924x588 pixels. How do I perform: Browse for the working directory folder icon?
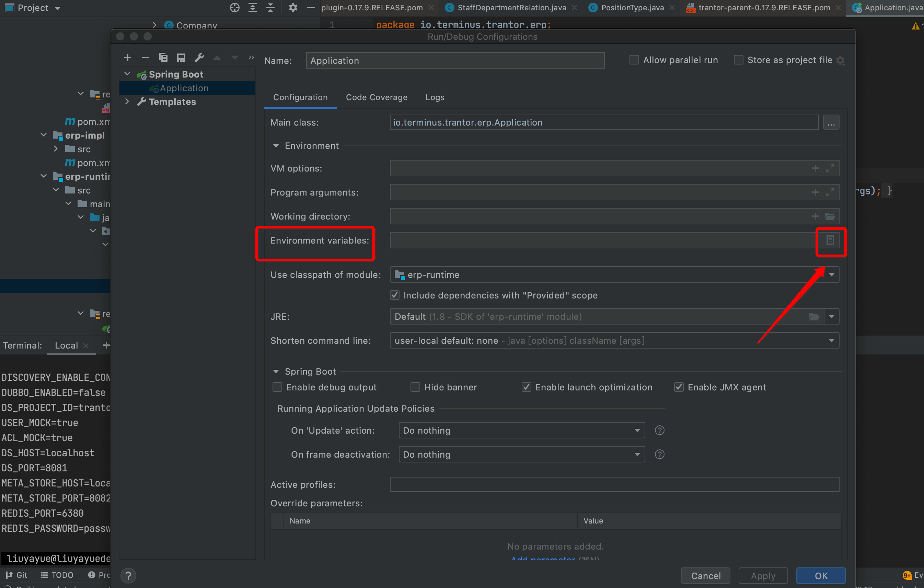coord(830,217)
